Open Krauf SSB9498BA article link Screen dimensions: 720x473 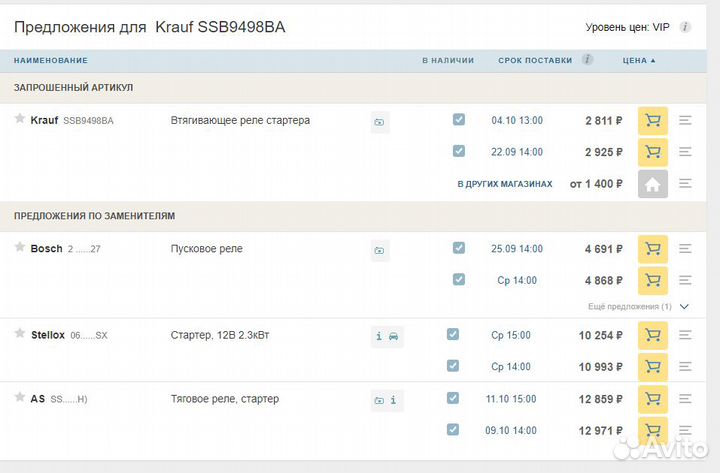(88, 121)
